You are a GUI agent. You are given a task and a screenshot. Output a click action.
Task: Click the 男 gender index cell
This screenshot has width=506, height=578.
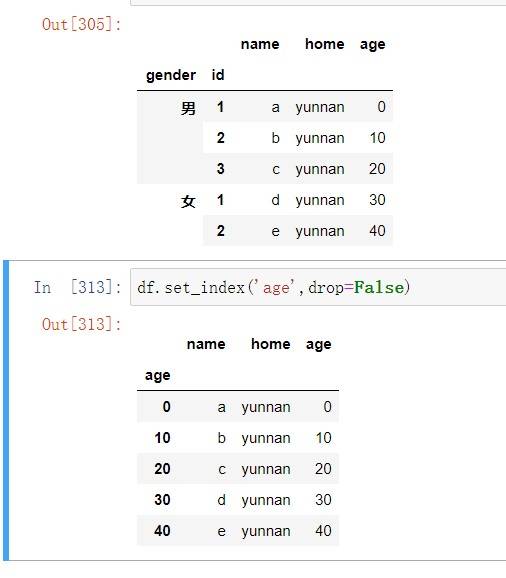coord(188,108)
